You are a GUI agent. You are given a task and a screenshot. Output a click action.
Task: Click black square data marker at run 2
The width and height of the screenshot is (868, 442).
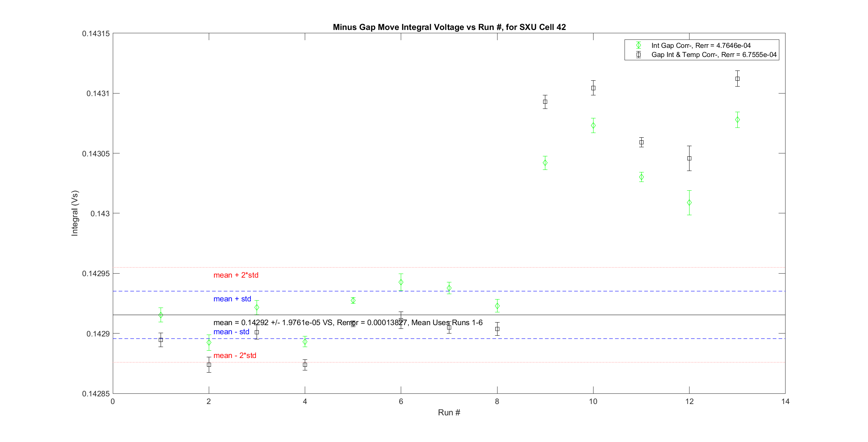[209, 365]
